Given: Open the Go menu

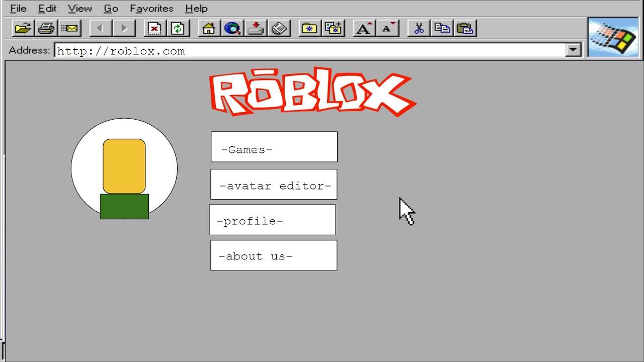Looking at the screenshot, I should click(111, 9).
